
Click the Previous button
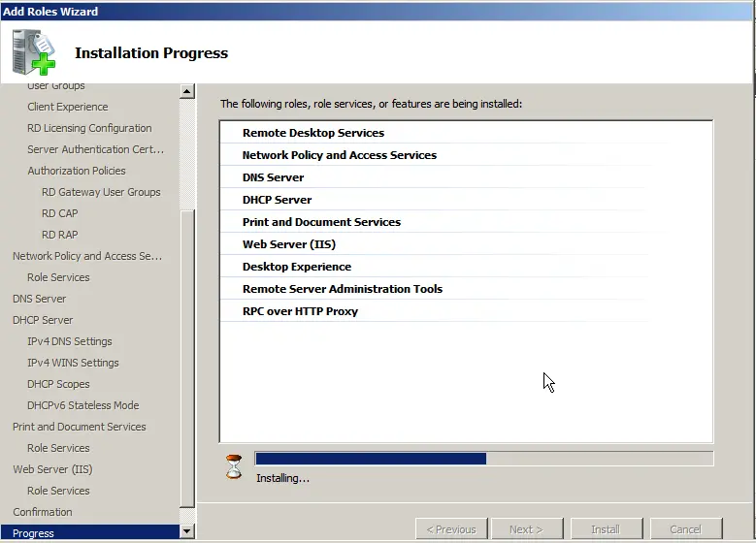click(x=452, y=529)
